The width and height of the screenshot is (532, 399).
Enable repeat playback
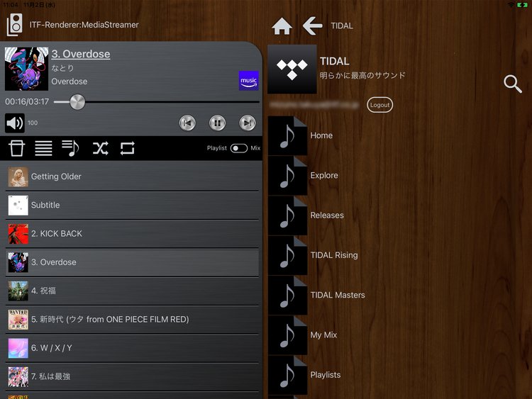tap(127, 148)
